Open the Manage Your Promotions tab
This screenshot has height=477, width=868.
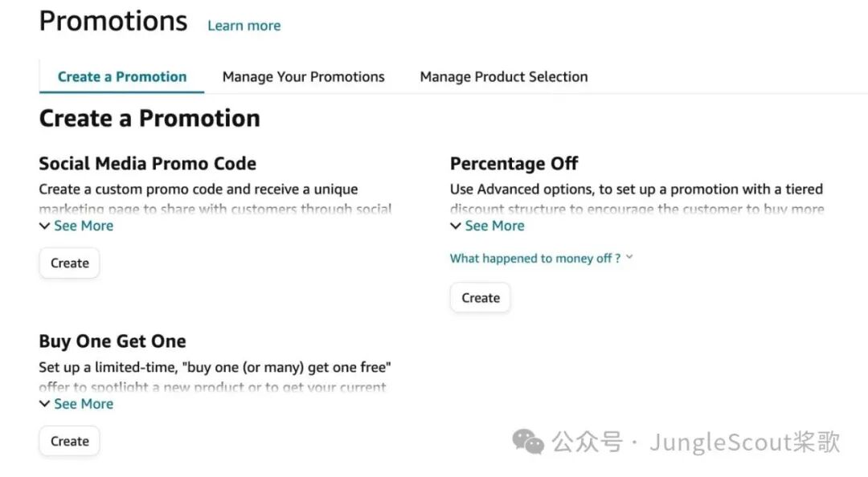303,77
